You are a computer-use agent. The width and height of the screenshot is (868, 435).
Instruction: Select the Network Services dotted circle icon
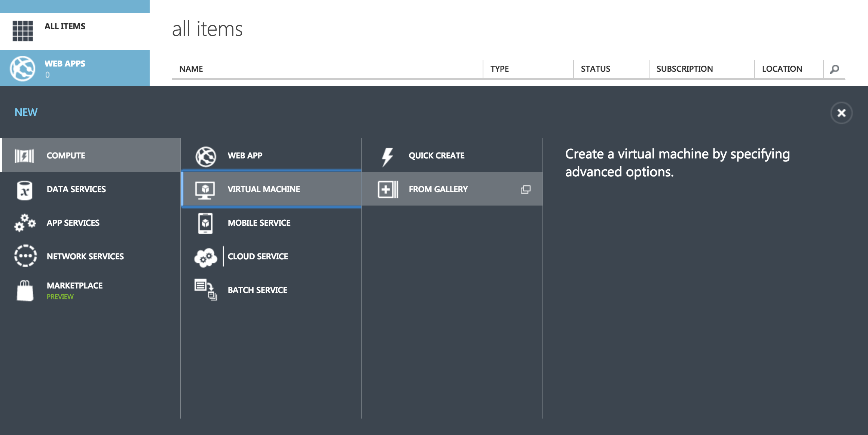[25, 256]
